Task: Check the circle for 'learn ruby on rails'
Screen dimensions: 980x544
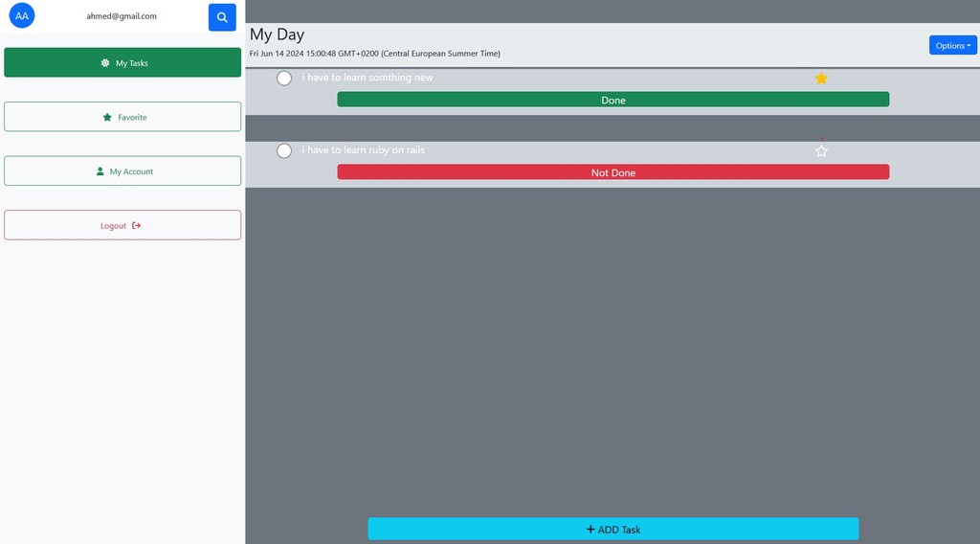Action: tap(284, 150)
